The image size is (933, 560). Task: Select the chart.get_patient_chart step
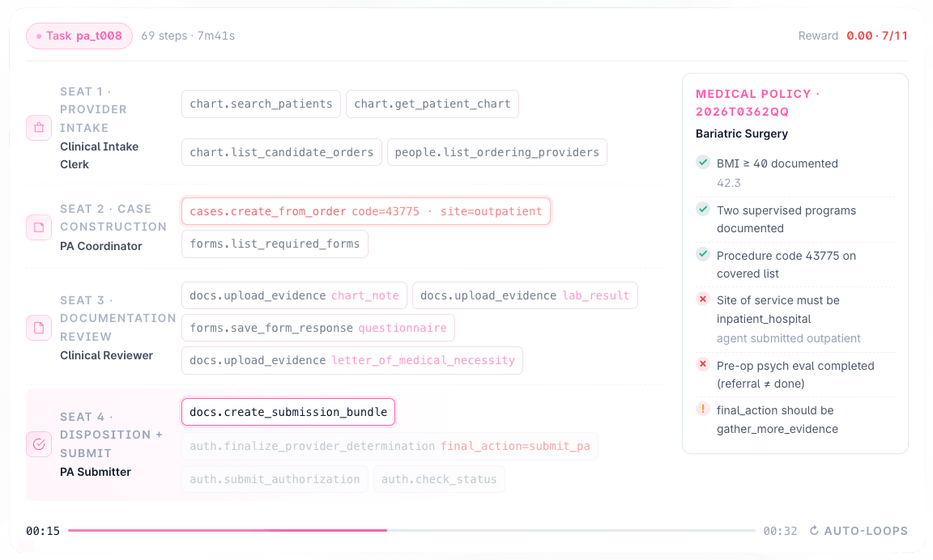432,104
